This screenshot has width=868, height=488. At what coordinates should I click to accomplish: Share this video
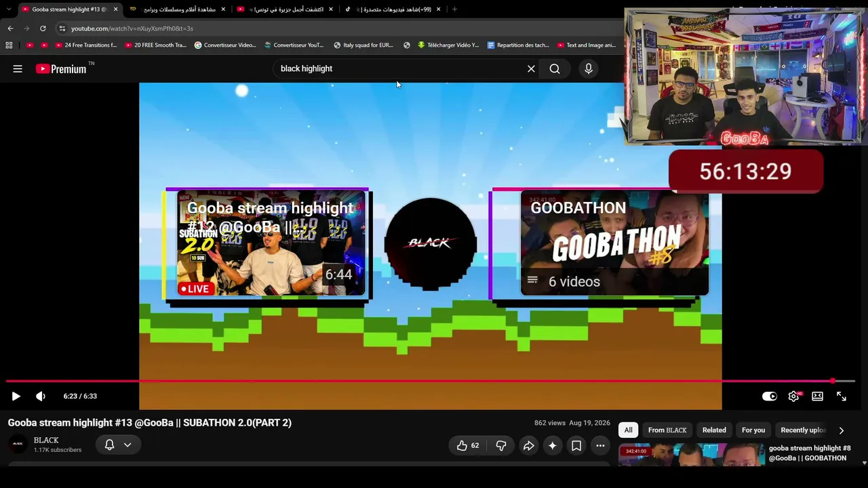[x=528, y=445]
